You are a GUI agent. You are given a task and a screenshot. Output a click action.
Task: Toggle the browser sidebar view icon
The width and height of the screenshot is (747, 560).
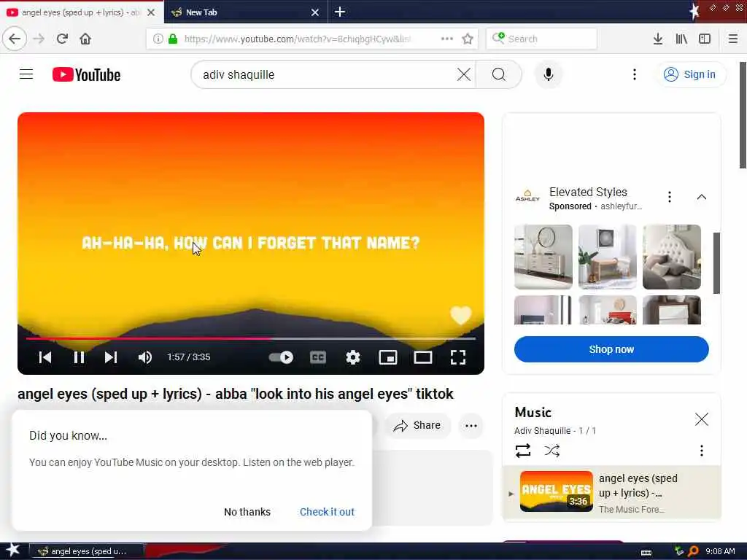[705, 39]
